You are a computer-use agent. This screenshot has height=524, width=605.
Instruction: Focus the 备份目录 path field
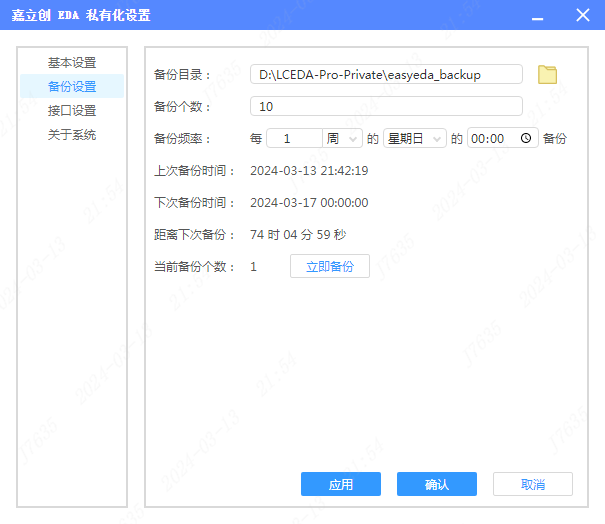point(386,75)
